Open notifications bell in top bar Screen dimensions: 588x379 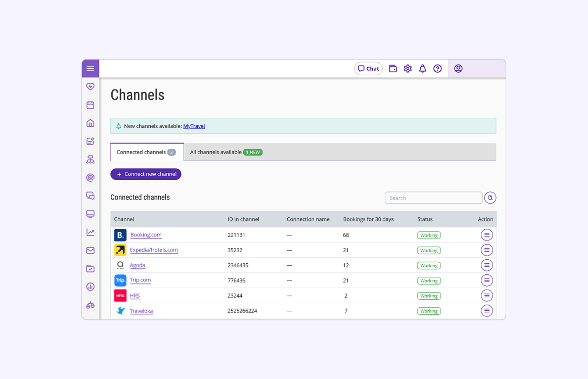pyautogui.click(x=423, y=69)
